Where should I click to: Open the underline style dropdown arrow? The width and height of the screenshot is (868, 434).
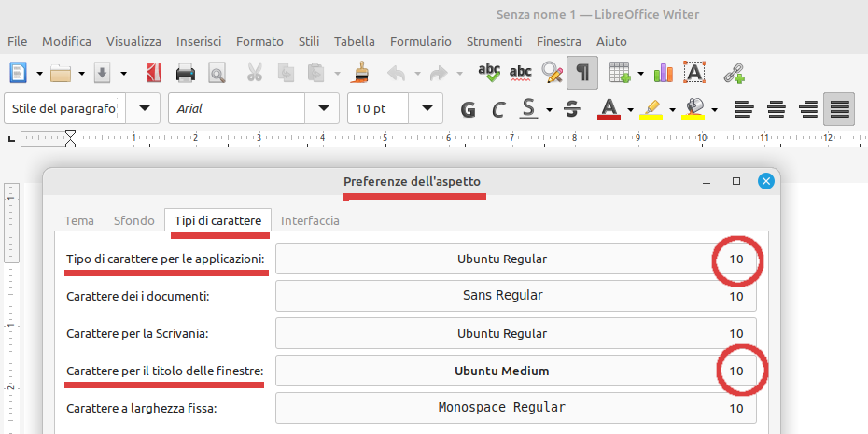(x=549, y=109)
